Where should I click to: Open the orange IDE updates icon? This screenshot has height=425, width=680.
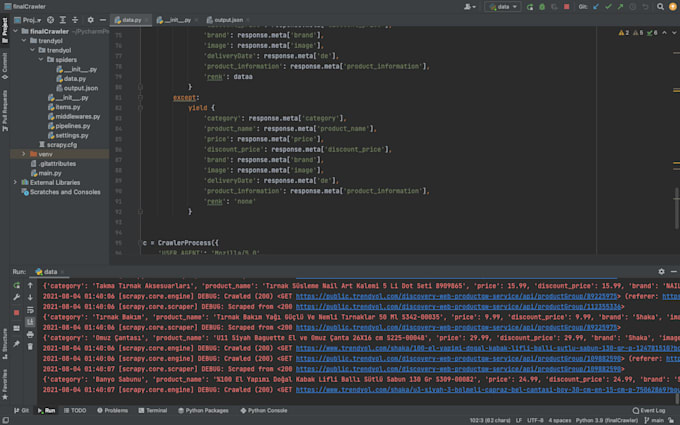click(x=673, y=7)
